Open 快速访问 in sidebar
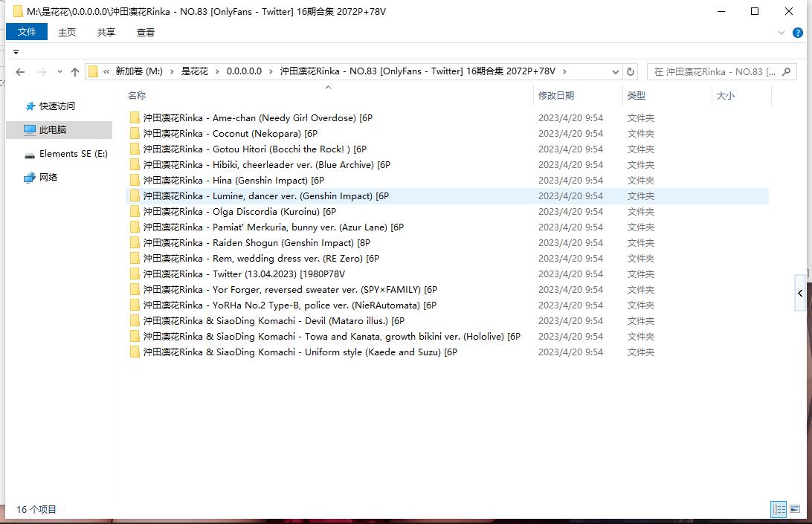Screen dimensions: 812x524 pyautogui.click(x=57, y=106)
